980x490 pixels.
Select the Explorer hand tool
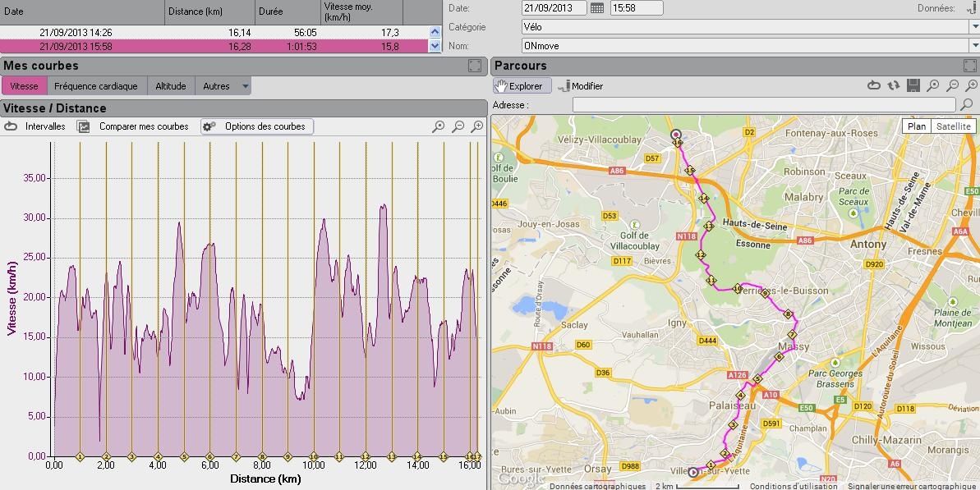(522, 86)
